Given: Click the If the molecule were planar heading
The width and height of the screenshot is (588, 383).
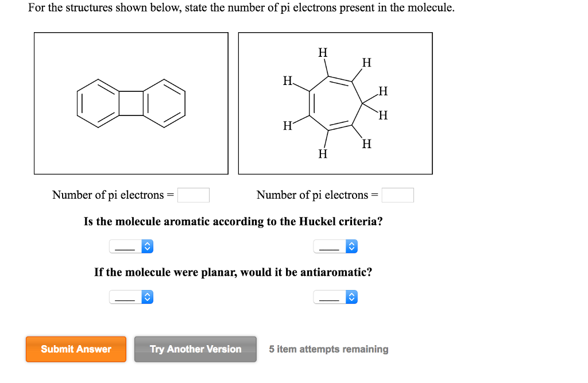Looking at the screenshot, I should pos(233,272).
